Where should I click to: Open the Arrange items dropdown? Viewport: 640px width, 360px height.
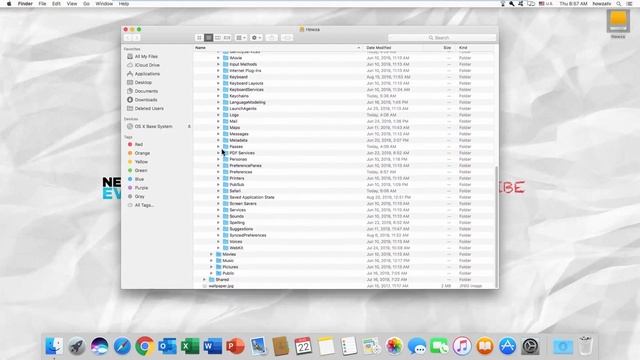(x=241, y=38)
